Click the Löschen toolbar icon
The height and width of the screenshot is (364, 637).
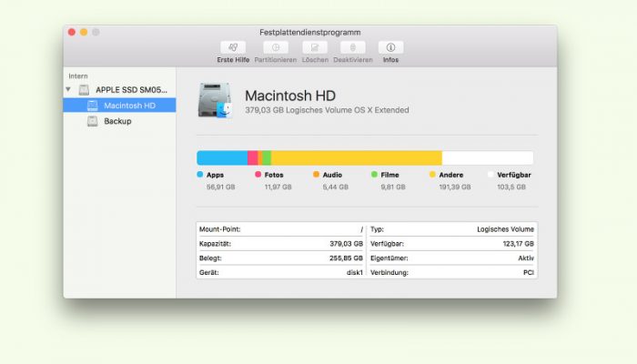pyautogui.click(x=315, y=47)
